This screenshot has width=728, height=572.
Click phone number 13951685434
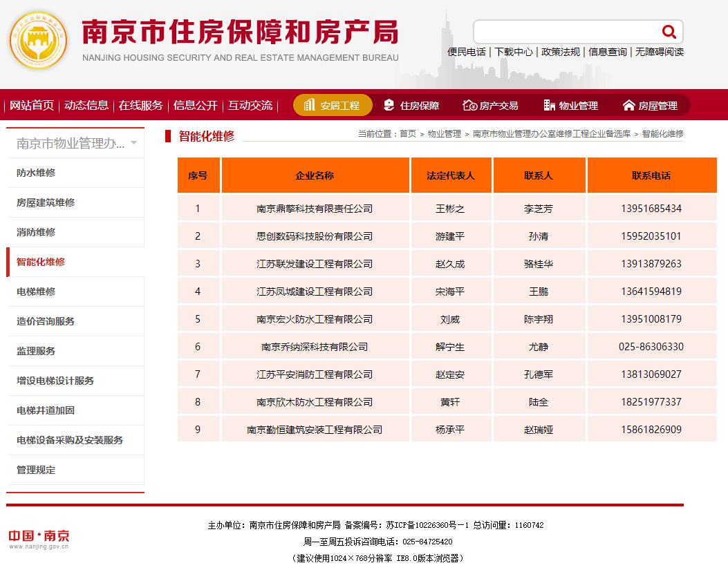click(x=651, y=209)
